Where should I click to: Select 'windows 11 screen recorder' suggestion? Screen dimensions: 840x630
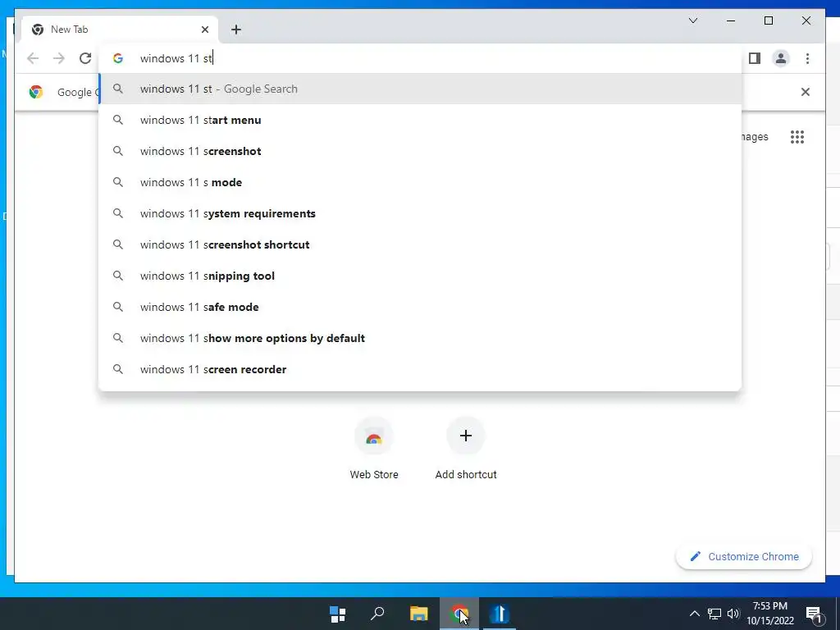pyautogui.click(x=420, y=369)
